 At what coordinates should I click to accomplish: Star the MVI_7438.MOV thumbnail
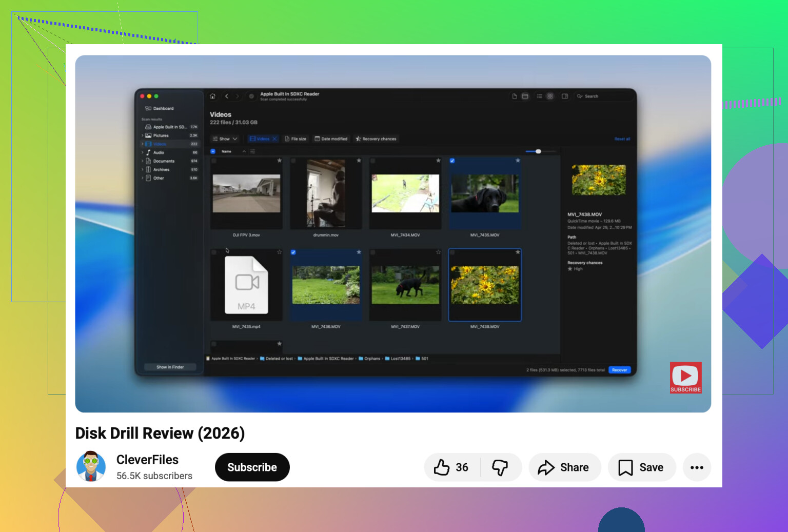click(518, 252)
